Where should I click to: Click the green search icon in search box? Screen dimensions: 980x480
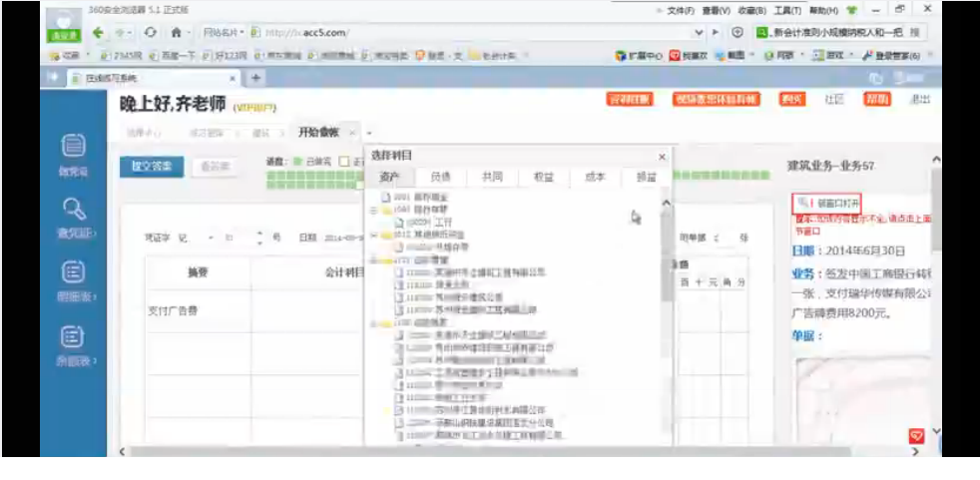point(761,33)
